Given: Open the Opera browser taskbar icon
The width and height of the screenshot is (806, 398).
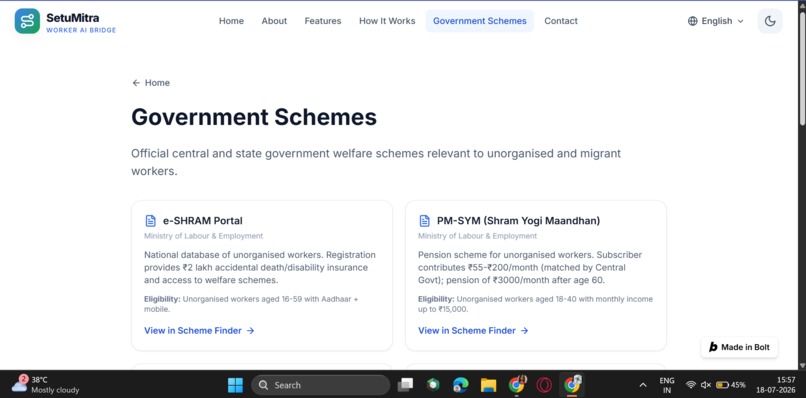Looking at the screenshot, I should (x=544, y=385).
